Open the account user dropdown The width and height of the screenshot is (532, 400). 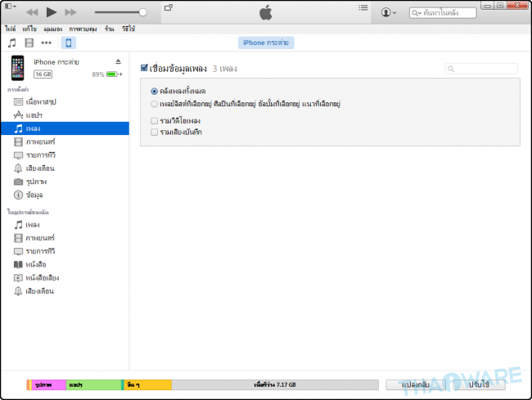pyautogui.click(x=389, y=12)
